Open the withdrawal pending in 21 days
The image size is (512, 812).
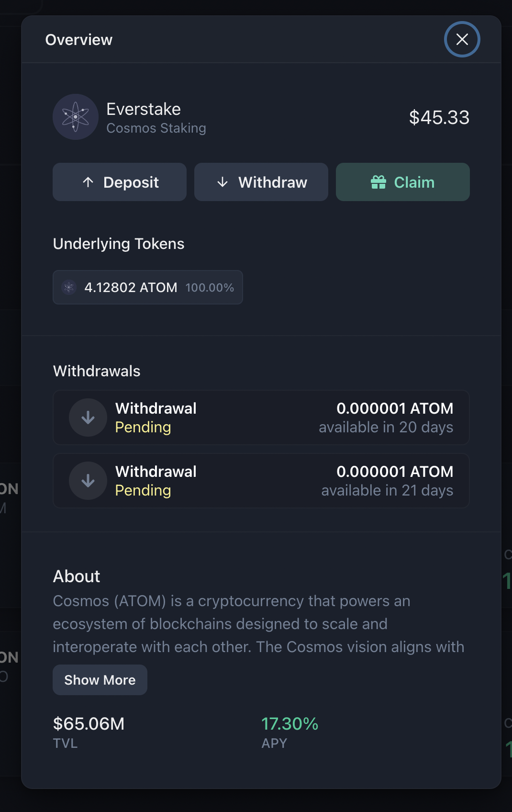coord(261,481)
